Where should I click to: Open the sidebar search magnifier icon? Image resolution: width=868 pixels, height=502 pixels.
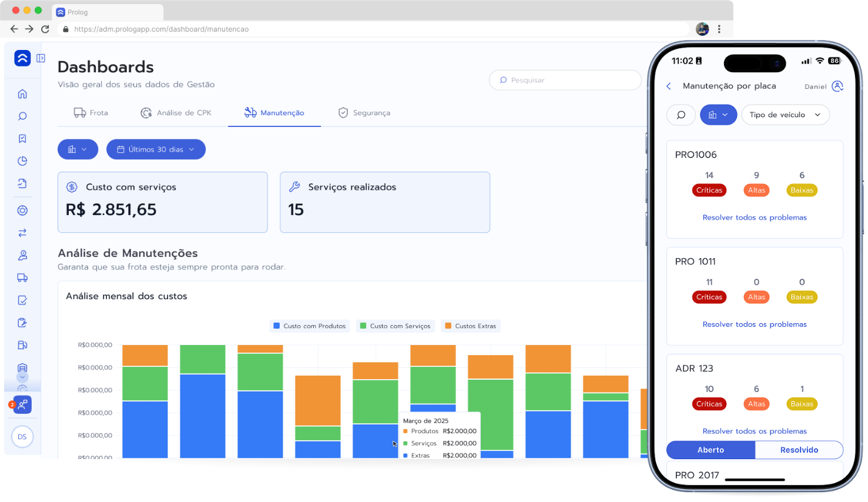pos(22,116)
